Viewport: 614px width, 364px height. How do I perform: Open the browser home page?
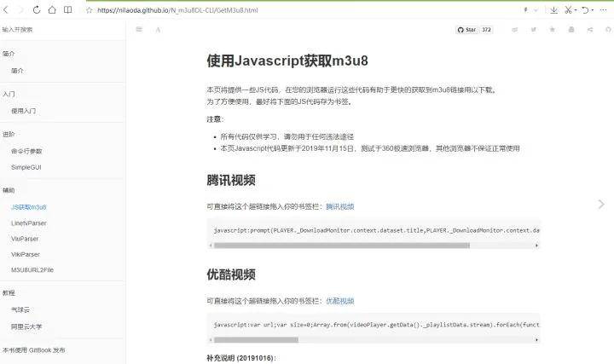tap(52, 10)
